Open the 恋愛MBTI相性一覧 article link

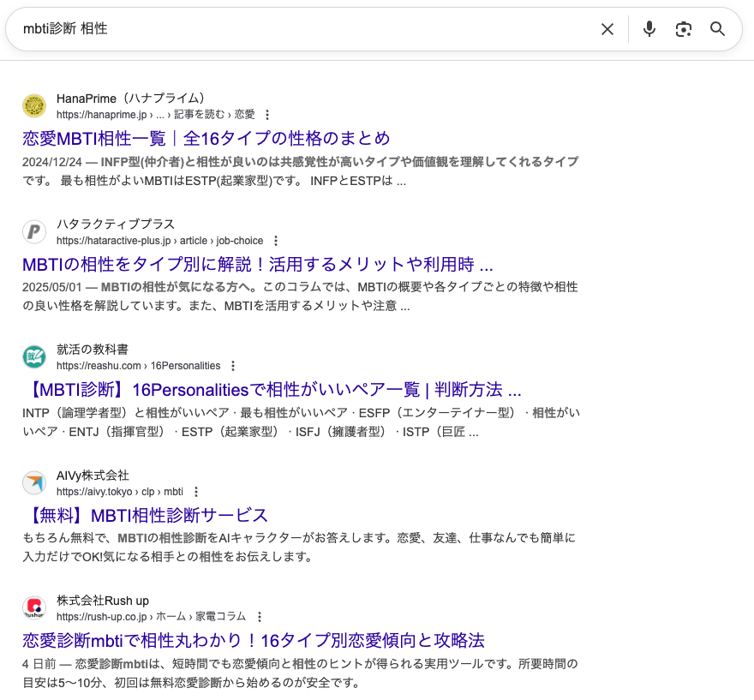point(206,138)
